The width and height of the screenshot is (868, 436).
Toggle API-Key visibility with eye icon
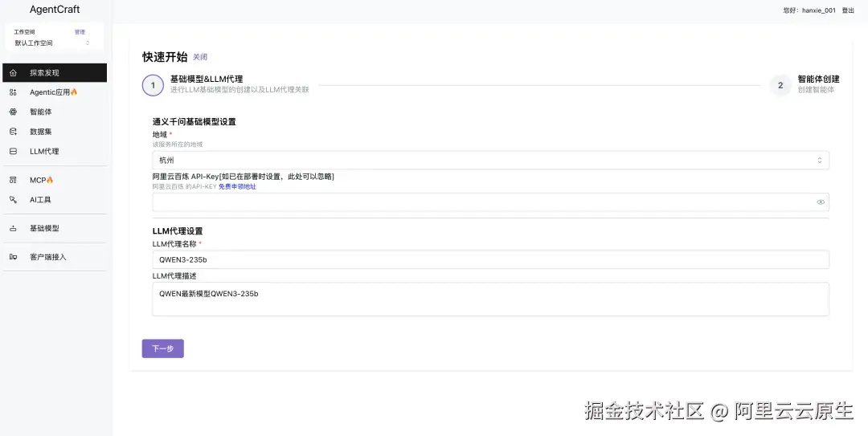point(821,202)
